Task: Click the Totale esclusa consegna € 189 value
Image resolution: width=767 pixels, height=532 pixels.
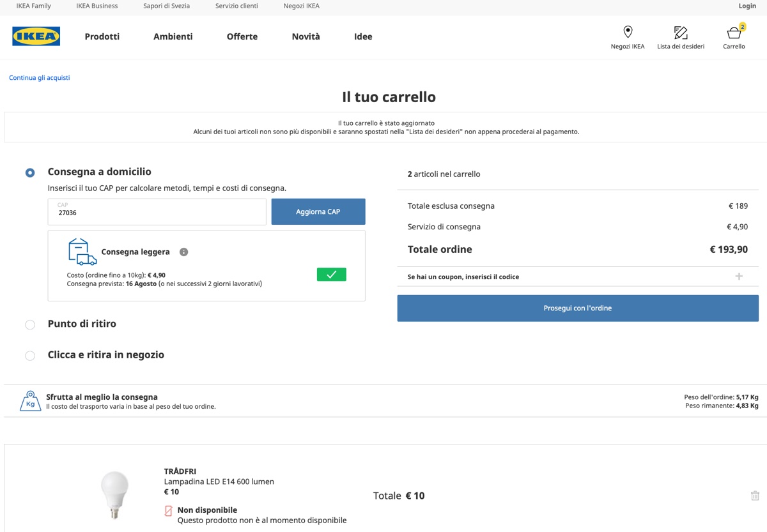Action: 738,206
